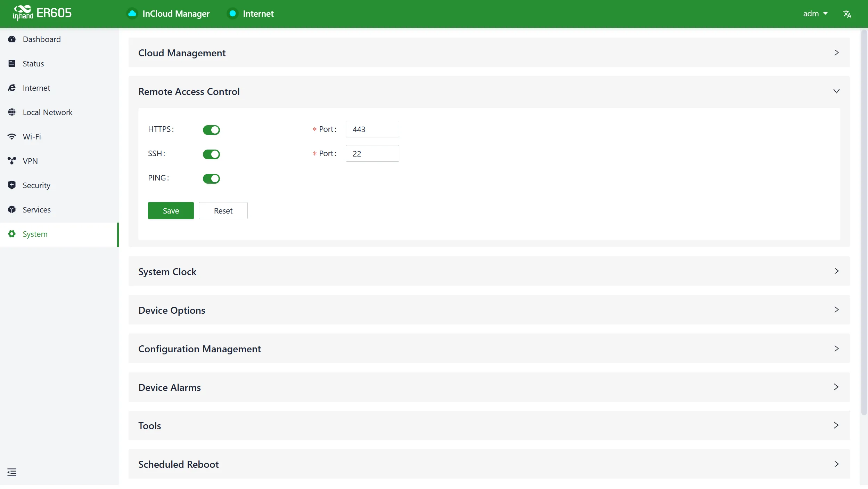Expand the Device Alarms section

click(x=489, y=387)
